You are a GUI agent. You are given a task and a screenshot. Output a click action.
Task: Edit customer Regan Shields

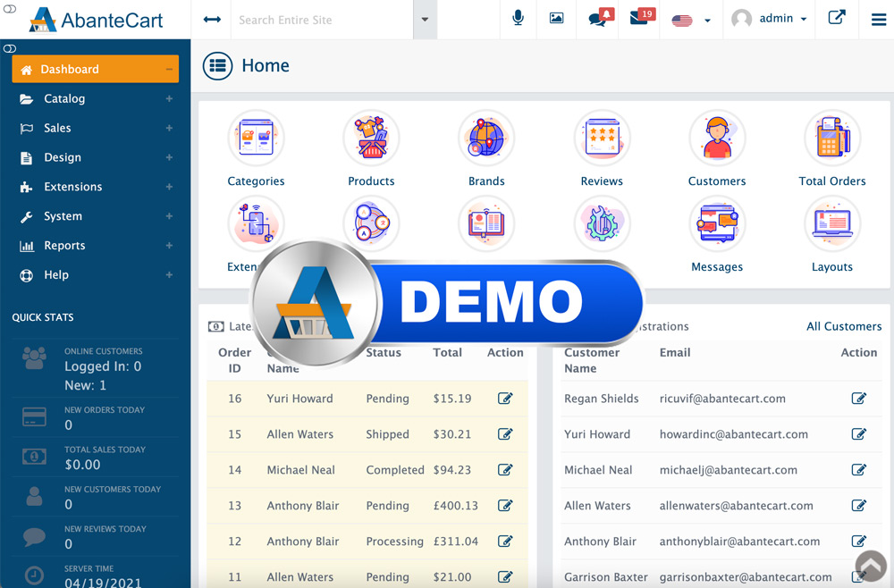[x=859, y=399]
